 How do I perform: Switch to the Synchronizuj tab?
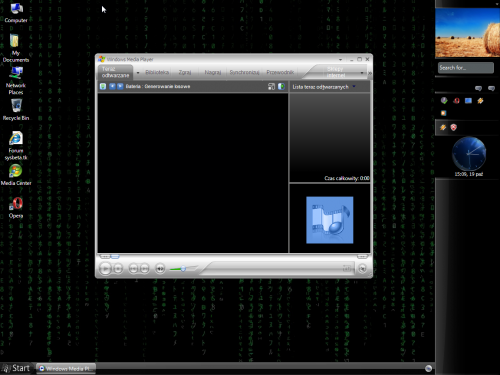(x=244, y=72)
